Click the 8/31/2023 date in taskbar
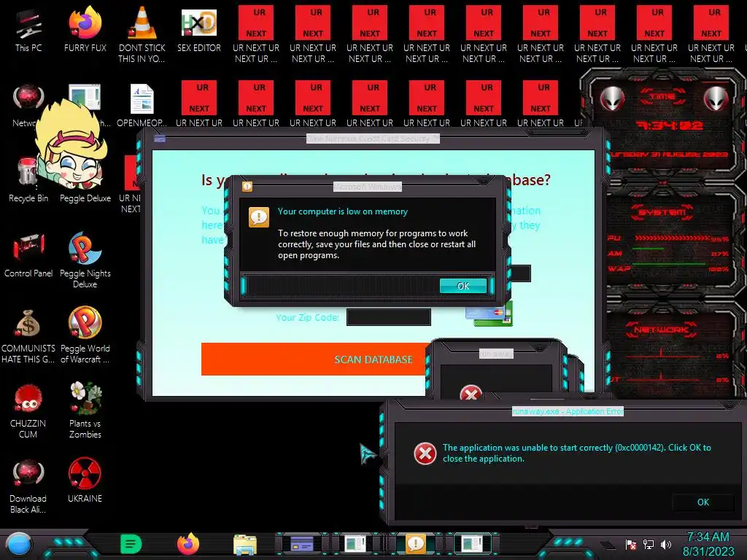The image size is (747, 560). [x=708, y=551]
